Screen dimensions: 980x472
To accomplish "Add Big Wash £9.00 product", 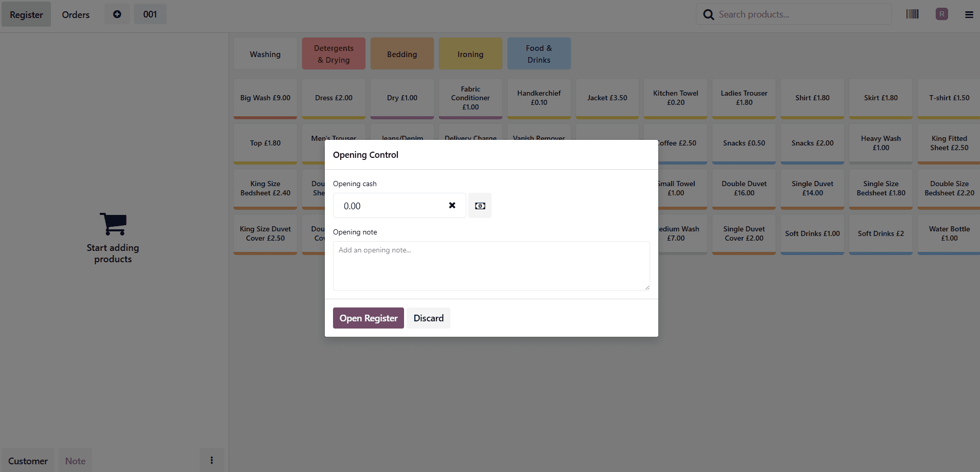I will click(x=265, y=98).
